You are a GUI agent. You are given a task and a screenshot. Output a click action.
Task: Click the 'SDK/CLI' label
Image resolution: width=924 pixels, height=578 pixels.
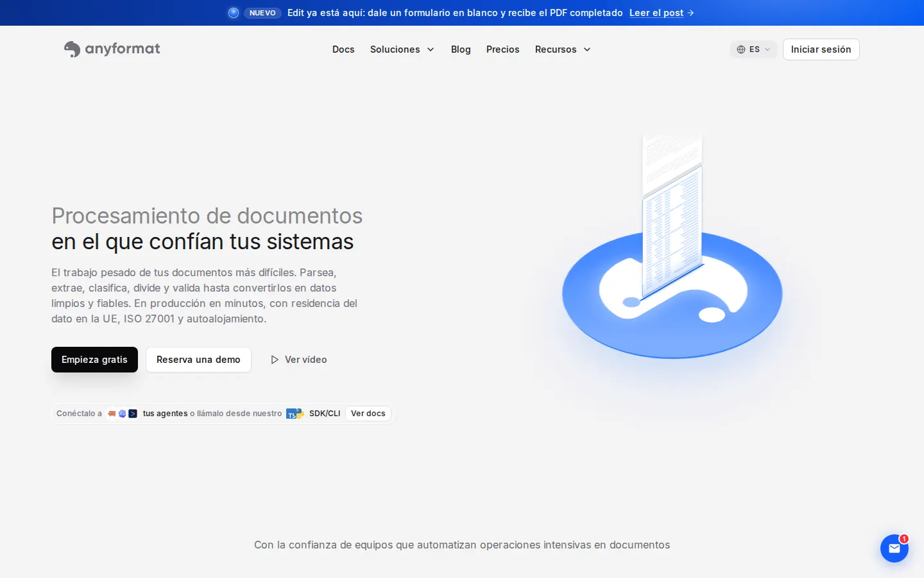(x=325, y=414)
